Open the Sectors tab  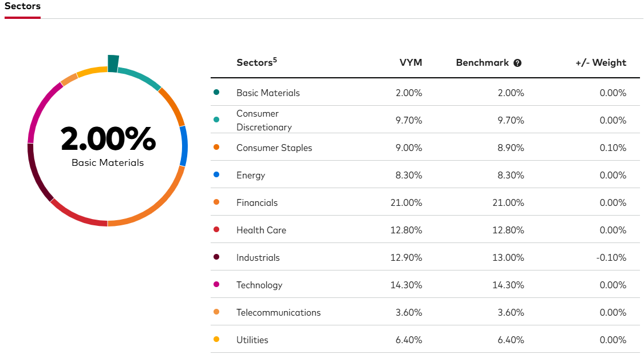(x=22, y=6)
